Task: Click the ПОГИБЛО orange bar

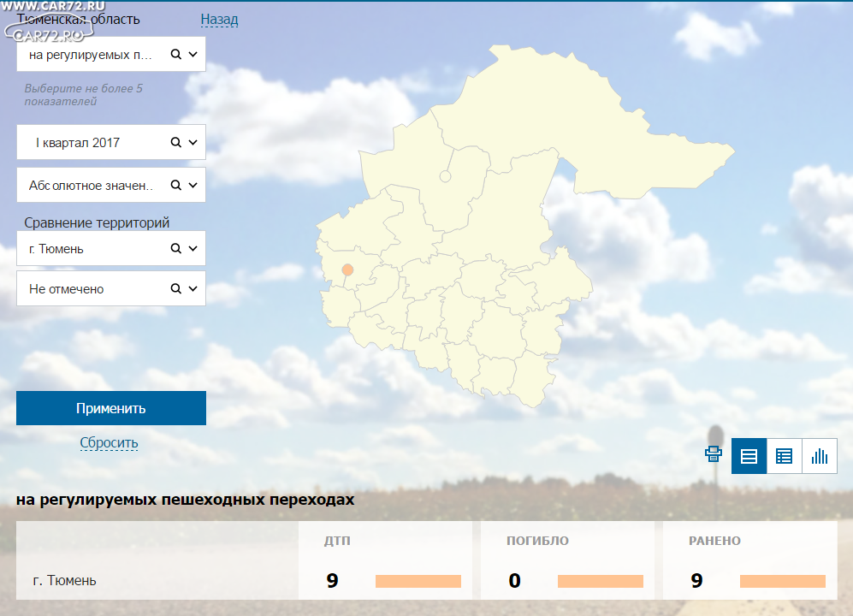Action: click(x=601, y=581)
